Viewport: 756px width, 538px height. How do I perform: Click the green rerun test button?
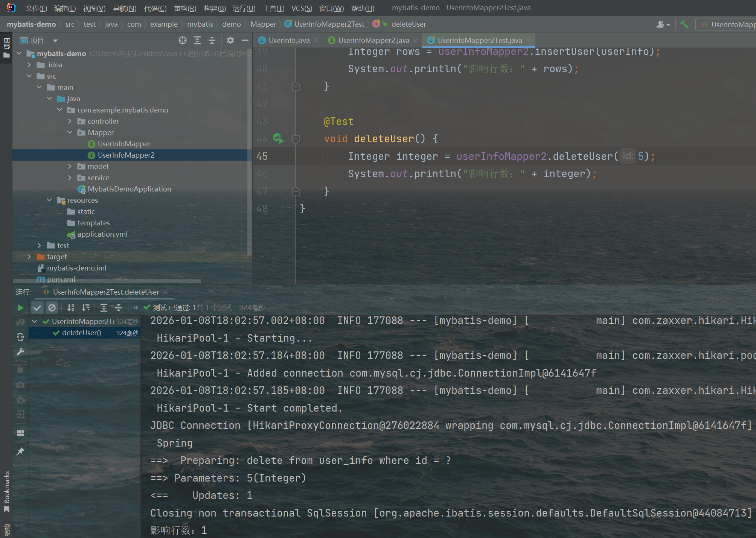click(x=20, y=308)
